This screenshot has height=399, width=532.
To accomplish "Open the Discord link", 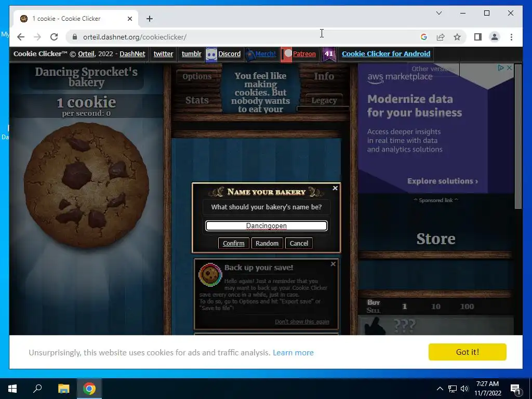I will (229, 54).
